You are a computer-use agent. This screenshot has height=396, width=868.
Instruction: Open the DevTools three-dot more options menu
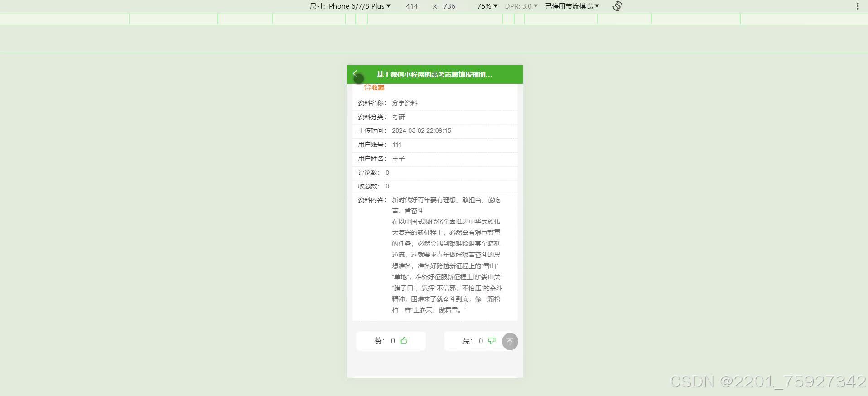[x=858, y=6]
